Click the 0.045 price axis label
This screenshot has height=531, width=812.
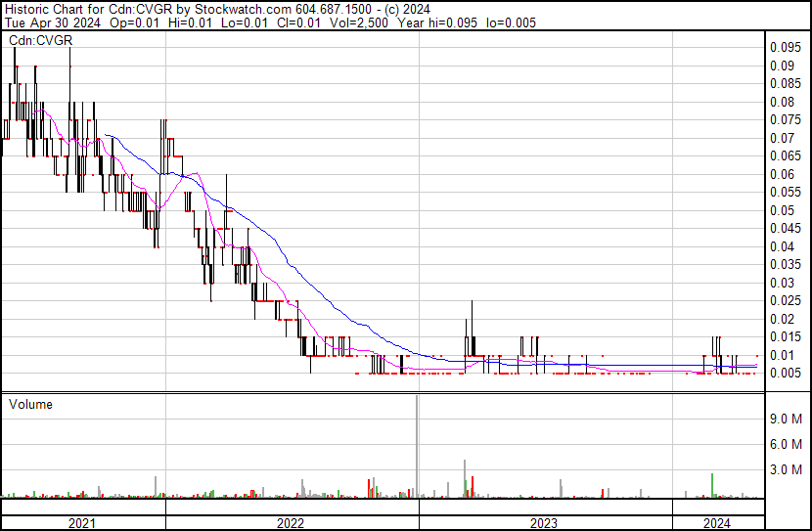coord(786,228)
